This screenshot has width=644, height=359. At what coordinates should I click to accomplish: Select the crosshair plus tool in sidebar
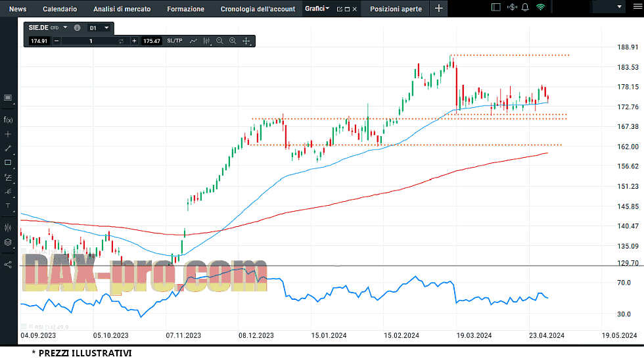(8, 134)
